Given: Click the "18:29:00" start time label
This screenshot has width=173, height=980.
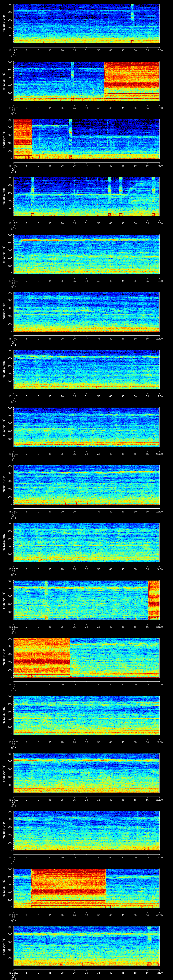Looking at the screenshot, I should pos(13,915).
